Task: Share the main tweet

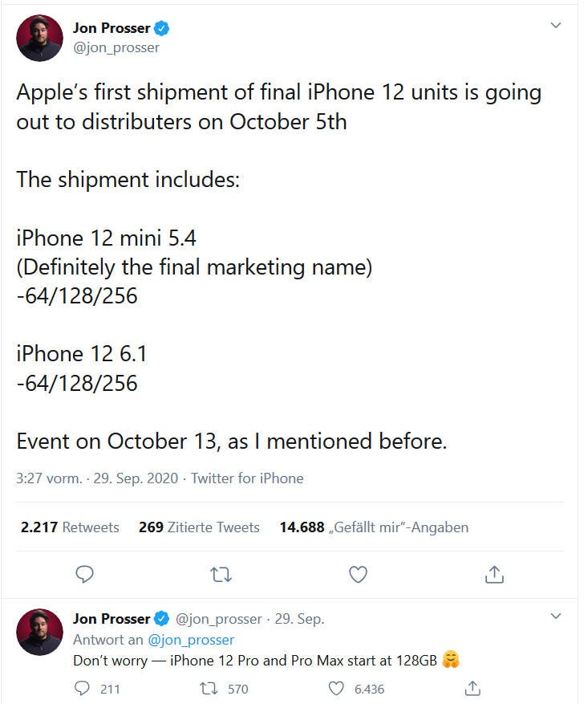Action: point(495,575)
